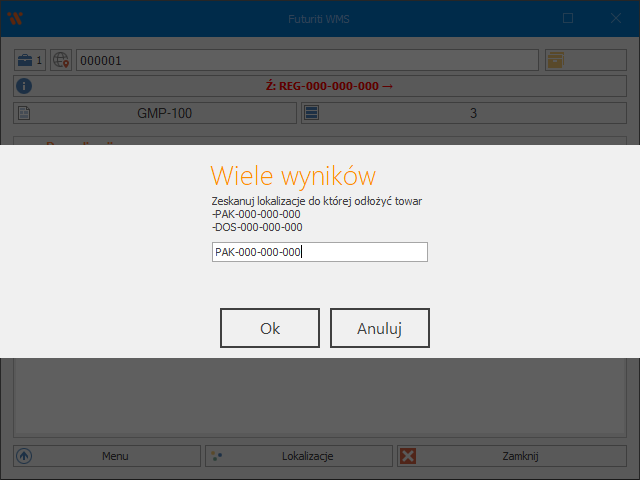Click the globe location pin icon
This screenshot has width=640, height=480.
tap(62, 60)
